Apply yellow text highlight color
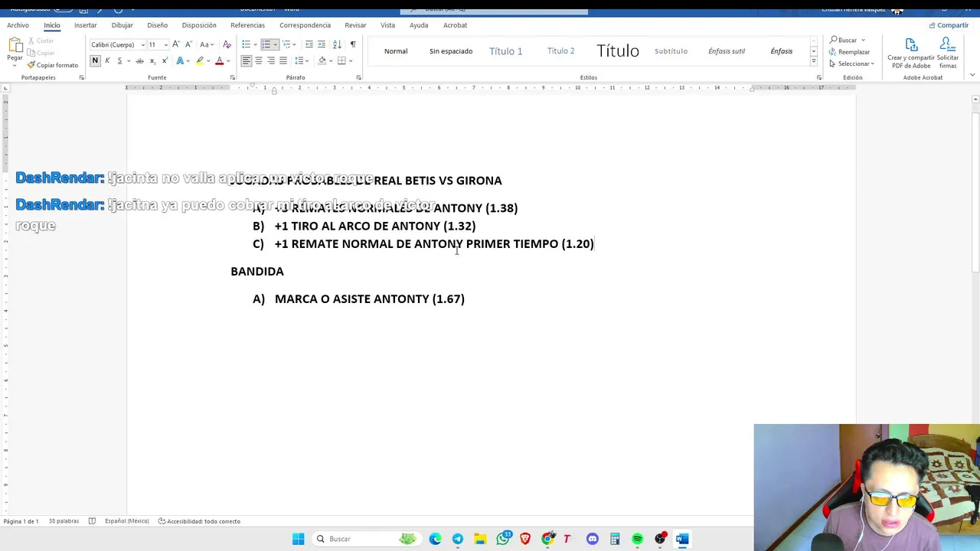 coord(200,60)
